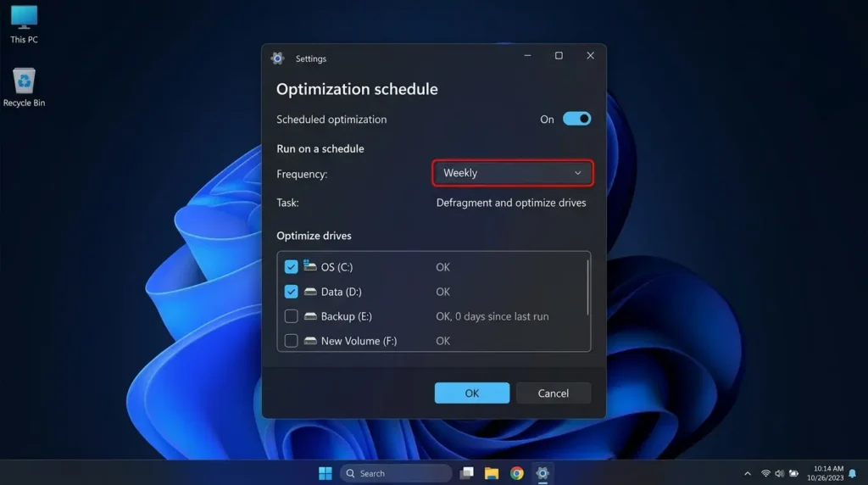Image resolution: width=868 pixels, height=485 pixels.
Task: Open This PC desktop icon
Action: (x=24, y=25)
